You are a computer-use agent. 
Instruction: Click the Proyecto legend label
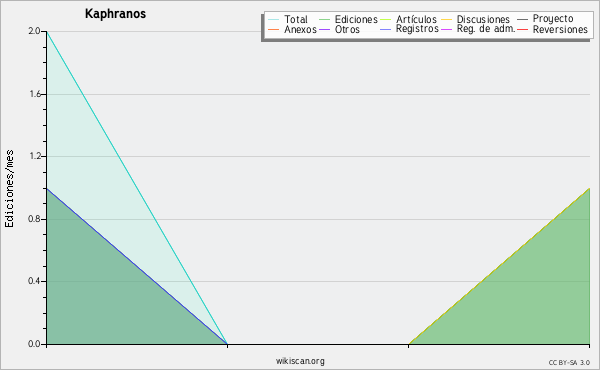tap(553, 19)
